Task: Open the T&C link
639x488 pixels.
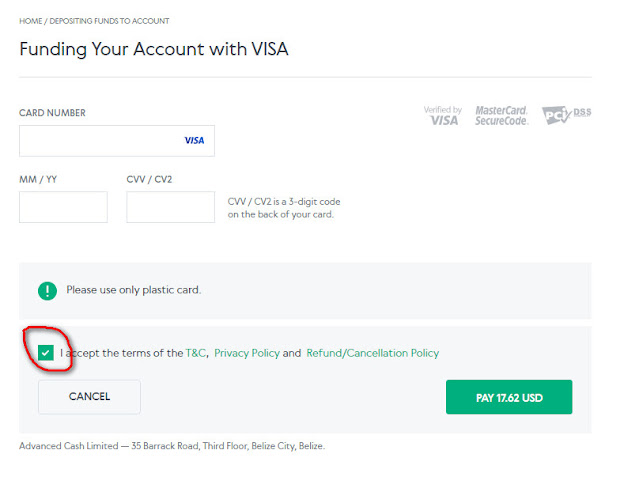Action: pyautogui.click(x=196, y=353)
